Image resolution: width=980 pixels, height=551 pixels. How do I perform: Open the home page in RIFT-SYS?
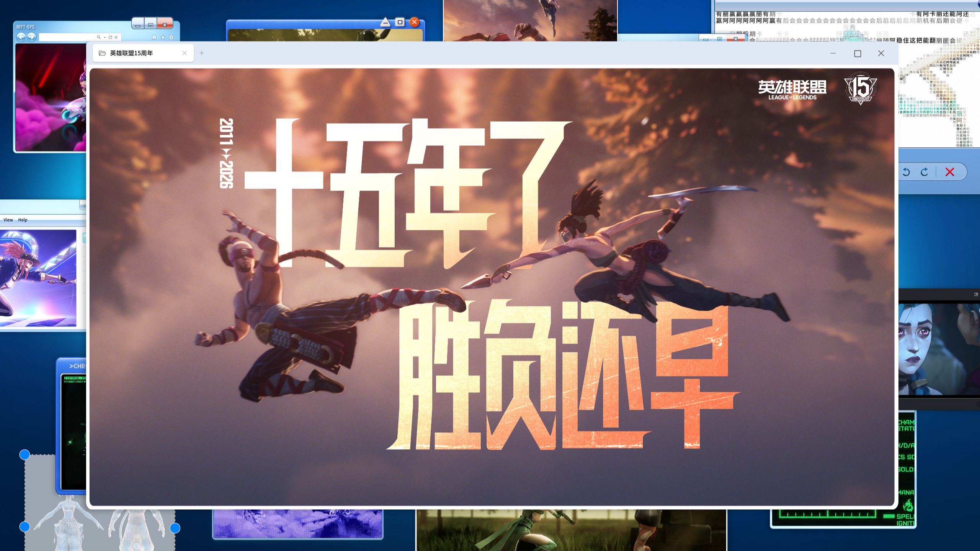coord(154,37)
